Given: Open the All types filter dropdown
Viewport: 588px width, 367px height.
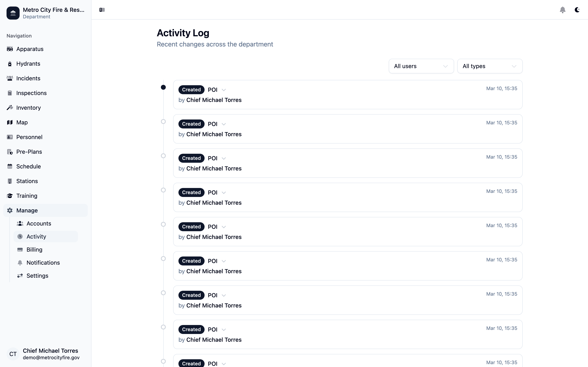Looking at the screenshot, I should 490,66.
